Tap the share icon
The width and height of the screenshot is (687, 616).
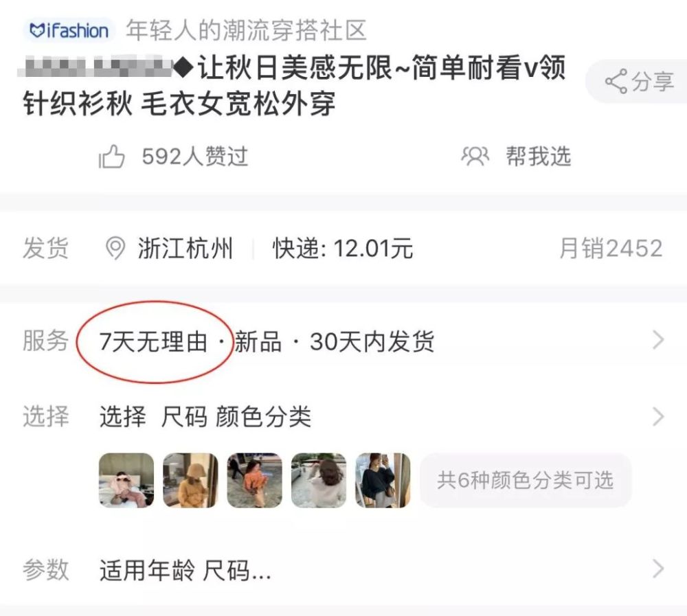(x=616, y=81)
